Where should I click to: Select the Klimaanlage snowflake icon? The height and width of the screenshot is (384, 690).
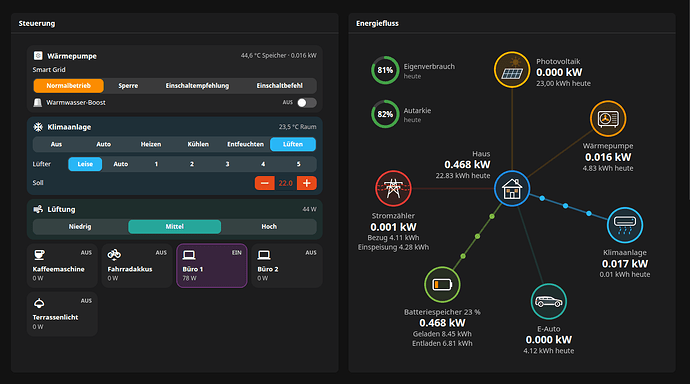(x=38, y=127)
